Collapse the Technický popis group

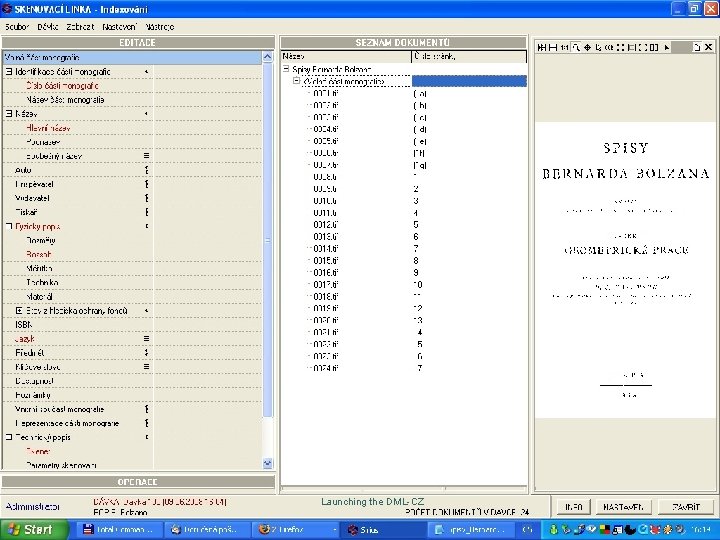point(9,437)
